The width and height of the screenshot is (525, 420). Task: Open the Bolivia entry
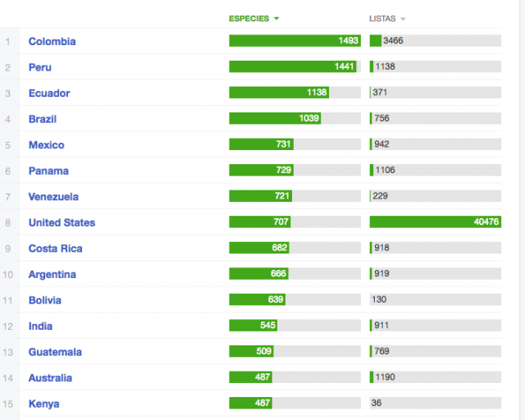click(45, 300)
